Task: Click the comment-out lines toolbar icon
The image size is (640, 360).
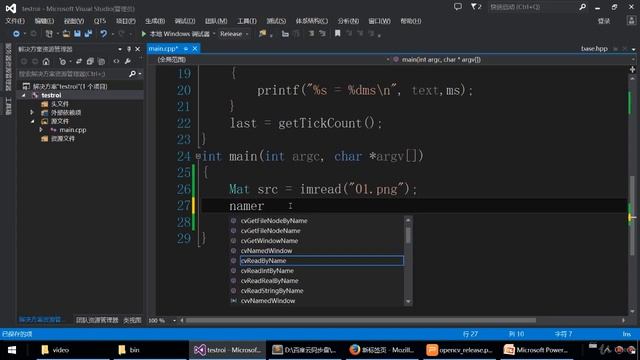Action: [311, 34]
